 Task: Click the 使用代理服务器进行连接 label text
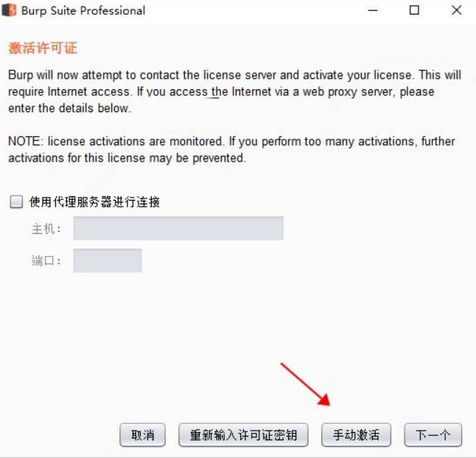click(94, 202)
